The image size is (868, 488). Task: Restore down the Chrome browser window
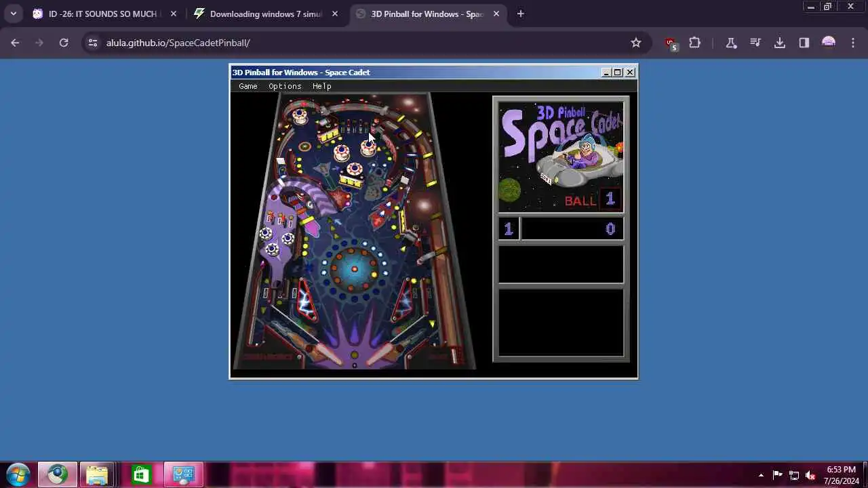pos(827,7)
